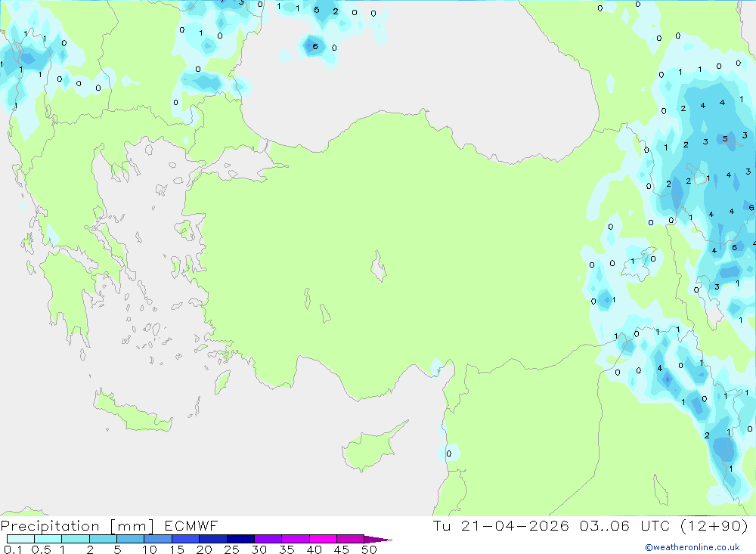Click the 20–25 mm legend swatch
The width and height of the screenshot is (756, 554).
(213, 539)
